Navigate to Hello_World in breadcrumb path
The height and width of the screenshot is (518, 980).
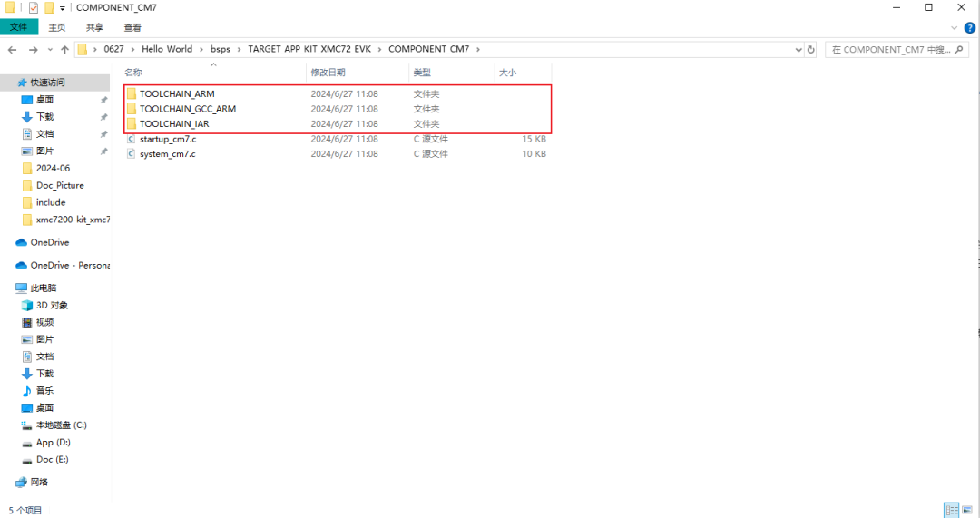click(167, 49)
